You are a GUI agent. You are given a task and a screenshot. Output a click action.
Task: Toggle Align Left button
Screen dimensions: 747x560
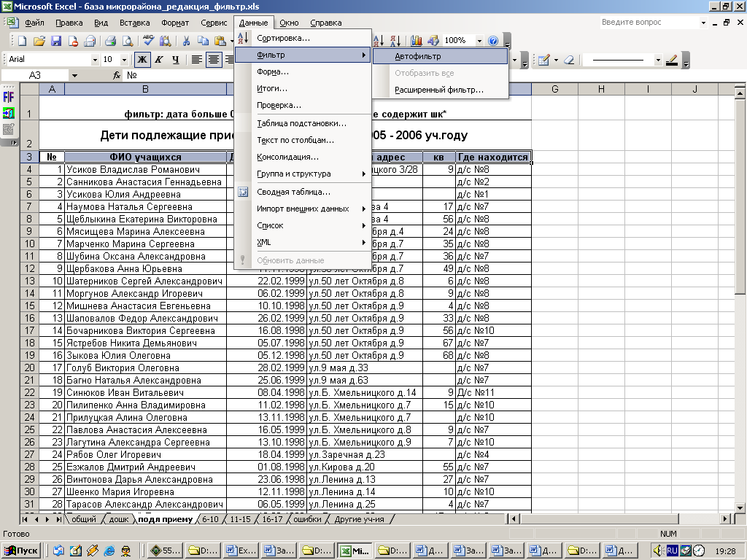point(196,60)
